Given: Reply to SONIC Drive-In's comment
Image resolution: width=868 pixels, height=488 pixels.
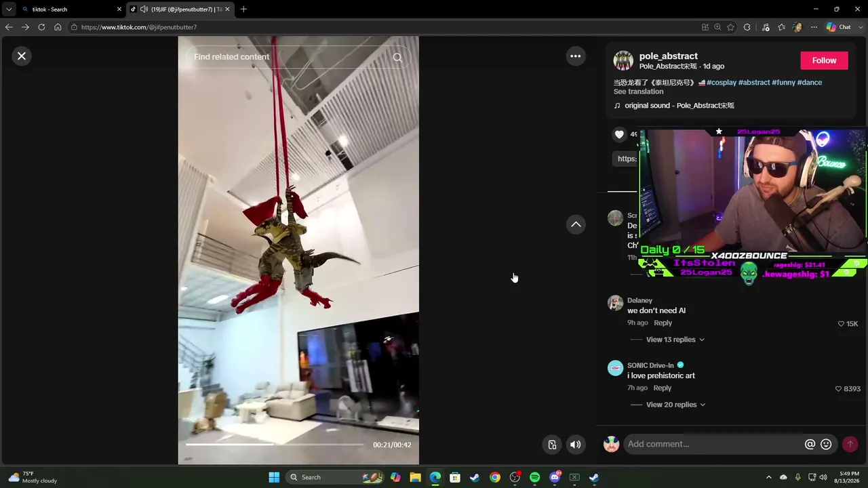Looking at the screenshot, I should [x=662, y=388].
